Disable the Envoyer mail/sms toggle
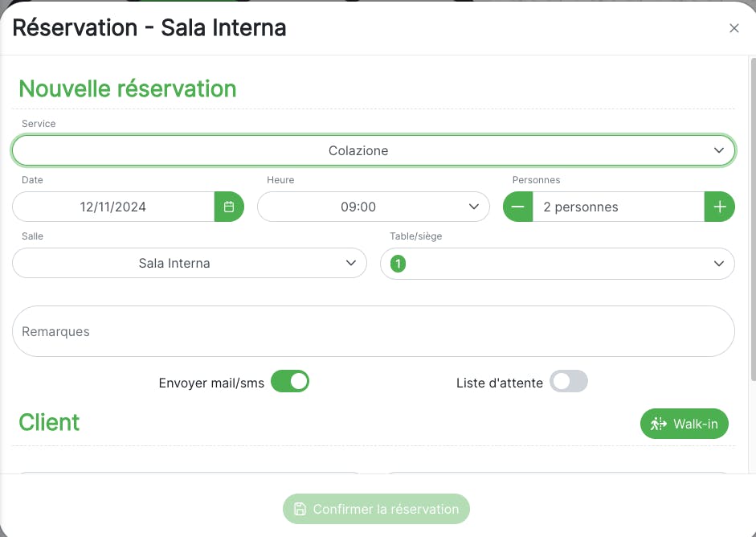 290,381
